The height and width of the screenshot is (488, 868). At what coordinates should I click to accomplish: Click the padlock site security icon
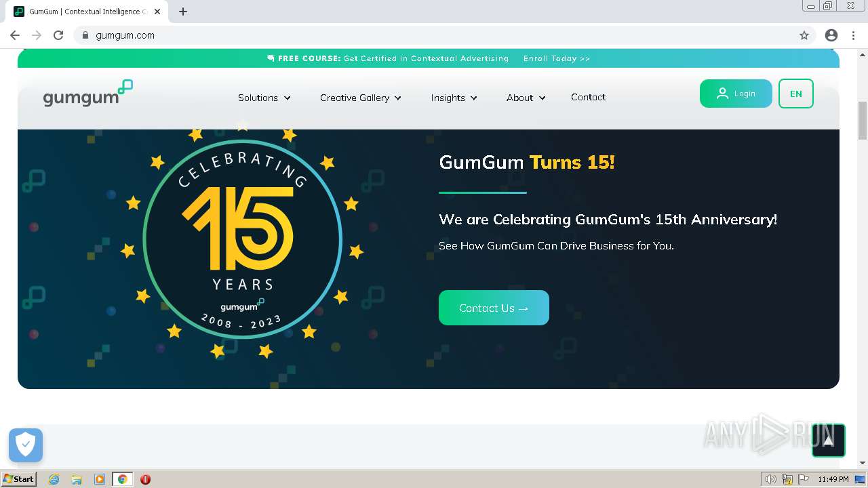[x=85, y=35]
